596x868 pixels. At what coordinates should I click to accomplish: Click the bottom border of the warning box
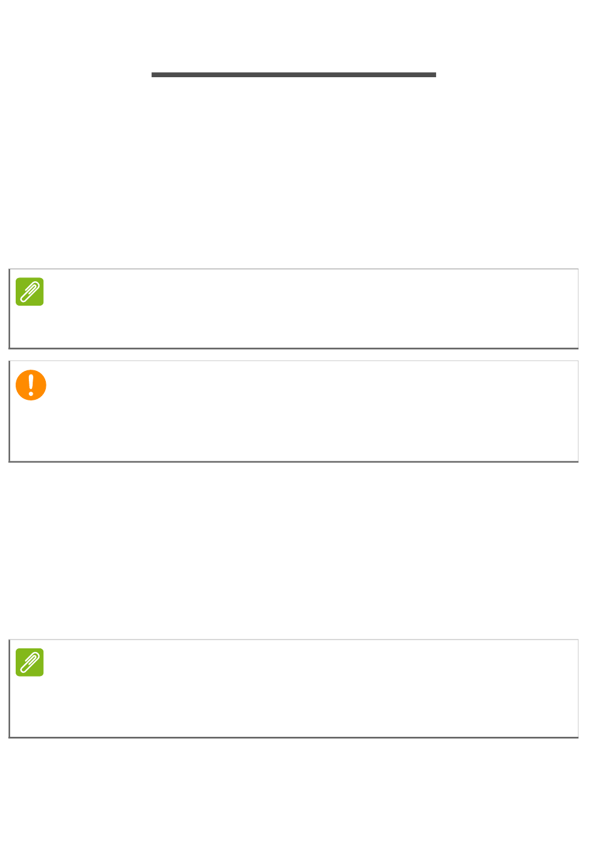(294, 462)
